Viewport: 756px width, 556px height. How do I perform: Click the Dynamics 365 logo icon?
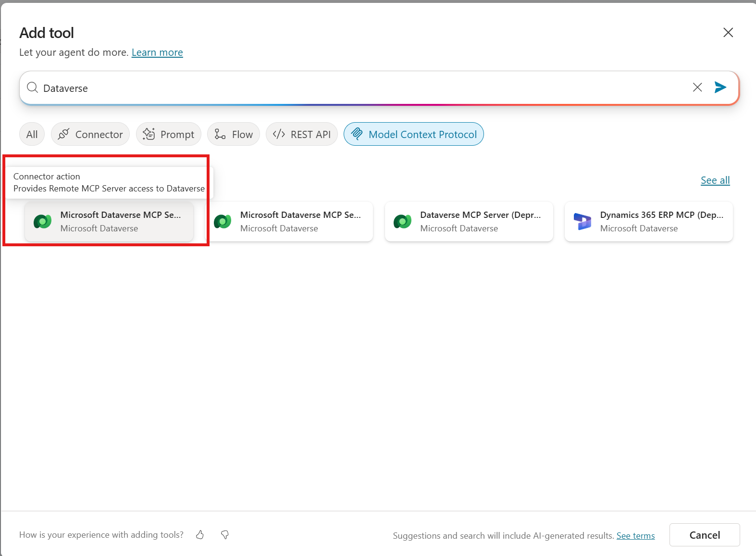[x=582, y=222]
